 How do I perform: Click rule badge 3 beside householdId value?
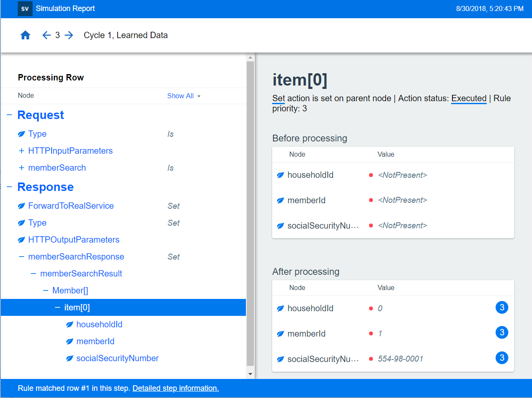pos(502,308)
